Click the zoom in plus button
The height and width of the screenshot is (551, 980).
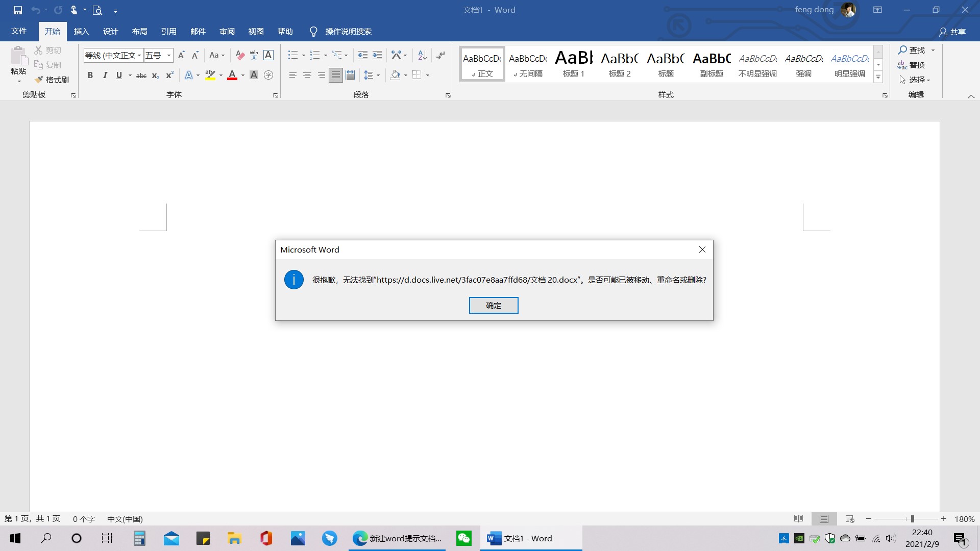[944, 519]
